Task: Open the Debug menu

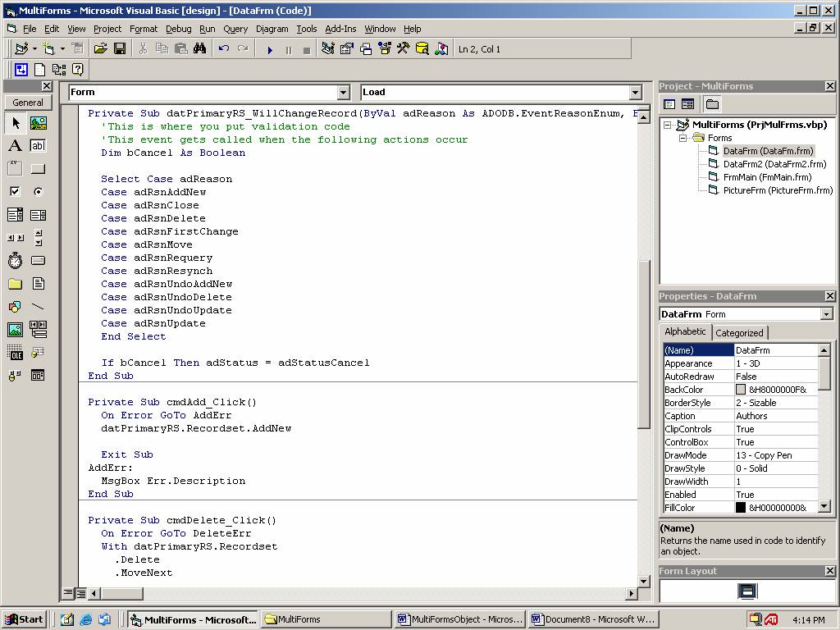Action: pos(178,29)
